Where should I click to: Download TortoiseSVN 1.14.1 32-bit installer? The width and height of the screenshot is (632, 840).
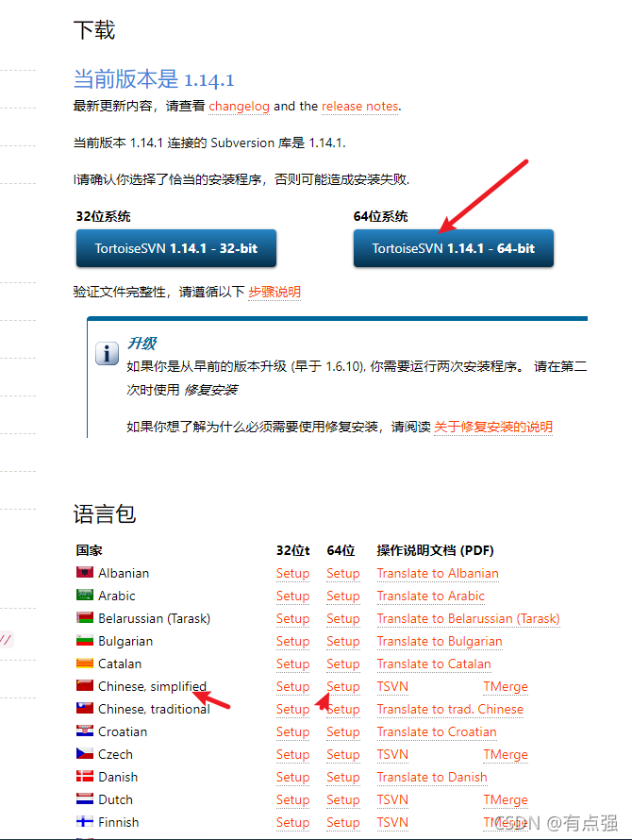(x=176, y=248)
